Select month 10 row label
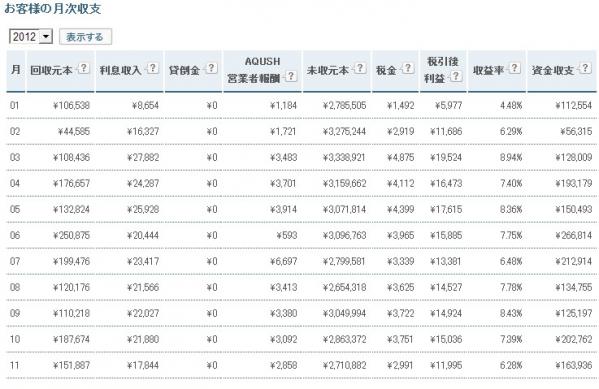599x389 pixels. 15,339
